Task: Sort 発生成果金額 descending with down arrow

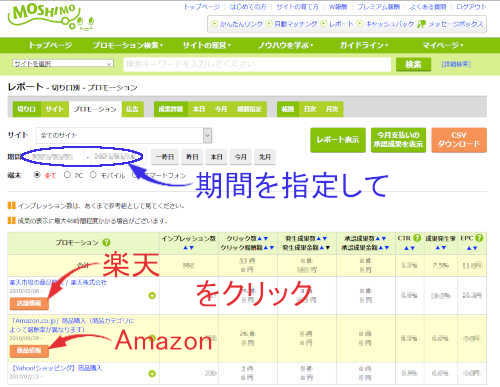Action: coord(328,248)
